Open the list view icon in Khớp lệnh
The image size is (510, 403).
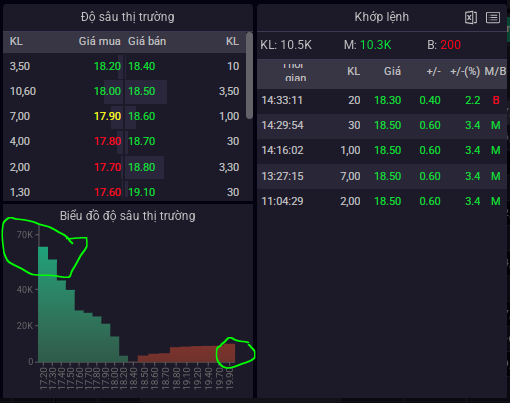click(x=493, y=17)
